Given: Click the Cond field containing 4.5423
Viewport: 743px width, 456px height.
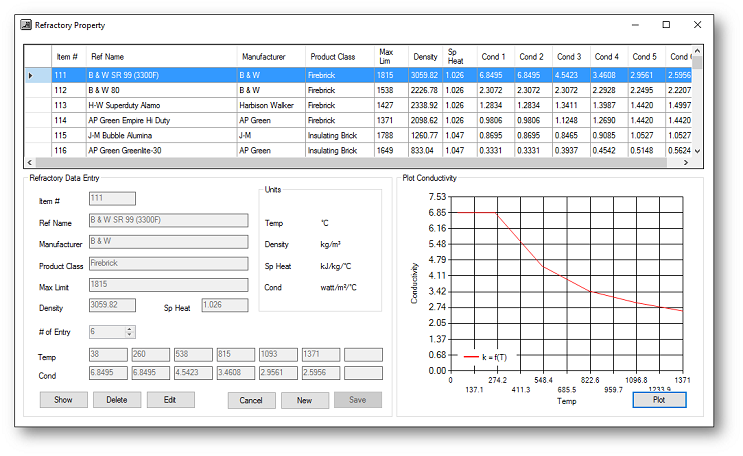Looking at the screenshot, I should click(x=193, y=373).
